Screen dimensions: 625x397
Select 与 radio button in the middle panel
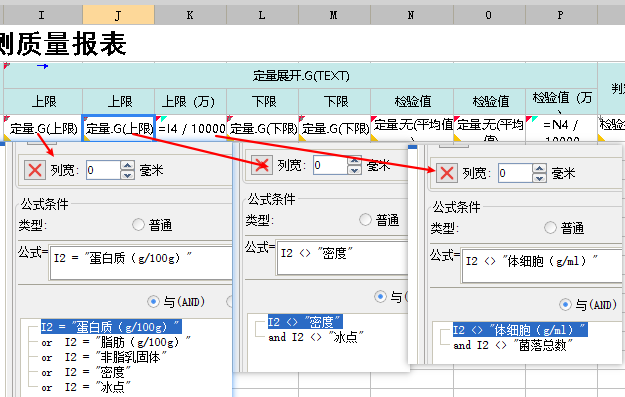click(380, 296)
